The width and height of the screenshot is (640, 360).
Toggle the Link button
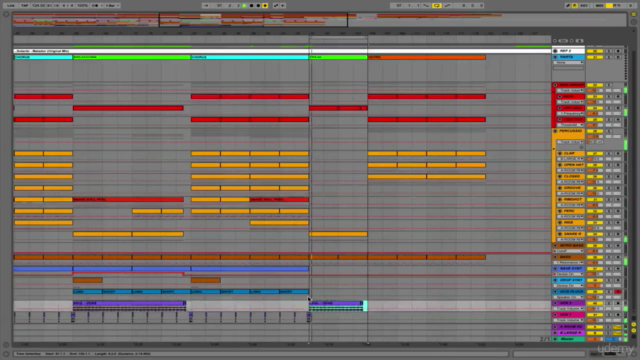[x=11, y=6]
